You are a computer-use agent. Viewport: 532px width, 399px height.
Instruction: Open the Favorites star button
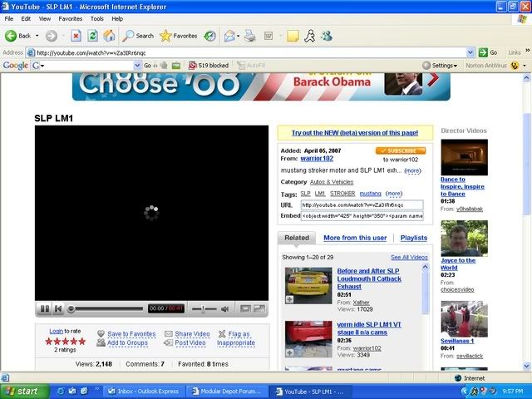(x=179, y=36)
